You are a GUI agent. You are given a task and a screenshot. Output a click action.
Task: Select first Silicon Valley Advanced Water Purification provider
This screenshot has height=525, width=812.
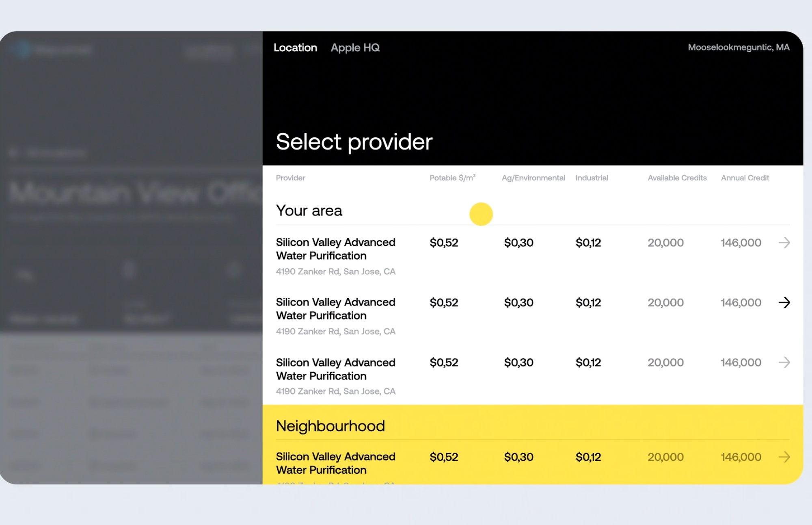335,249
